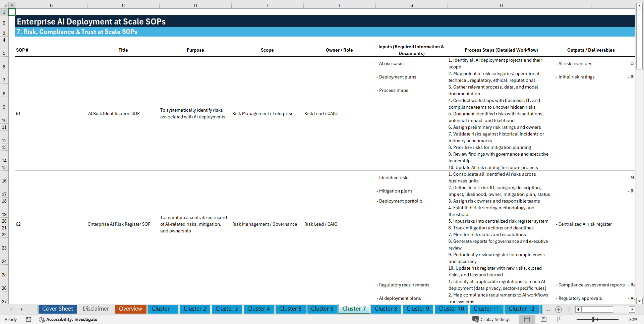Image resolution: width=644 pixels, height=324 pixels.
Task: Adjust the zoom level slider
Action: tap(593, 319)
